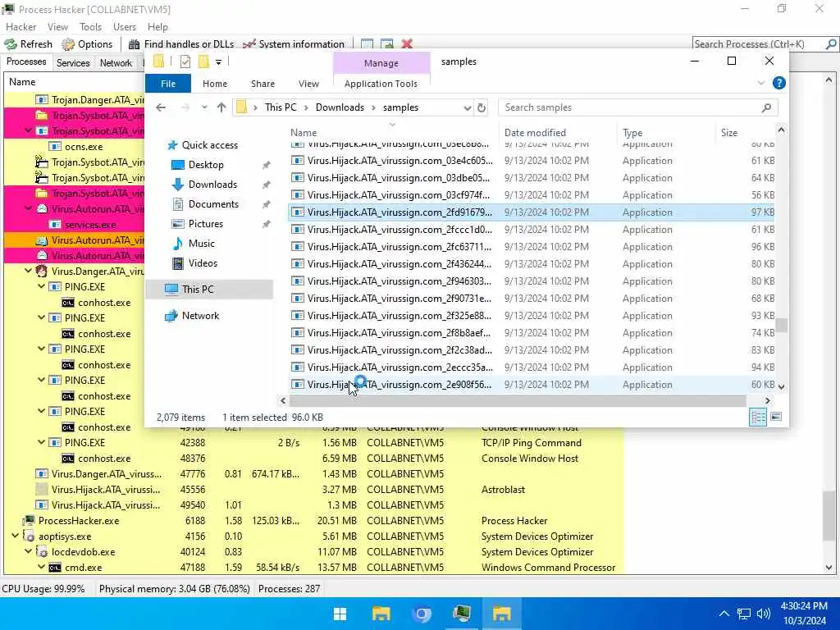Expand the Explorer ribbon chevron
Image resolution: width=840 pixels, height=630 pixels.
pyautogui.click(x=761, y=83)
